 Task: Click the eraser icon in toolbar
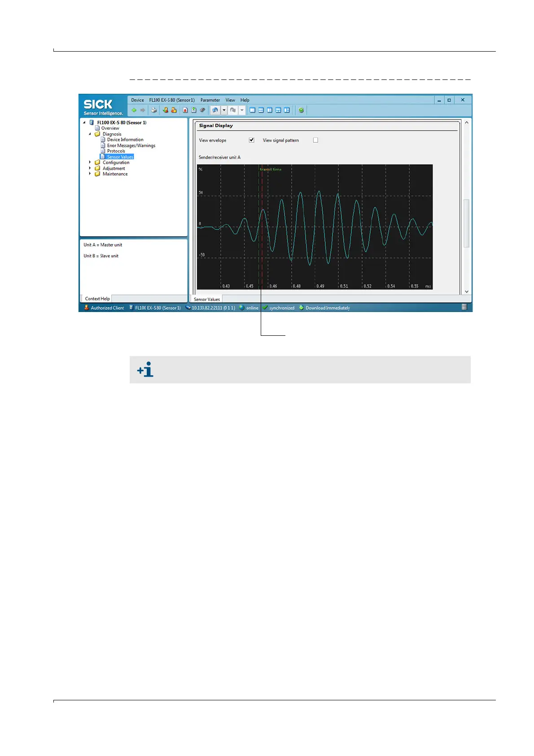click(202, 110)
